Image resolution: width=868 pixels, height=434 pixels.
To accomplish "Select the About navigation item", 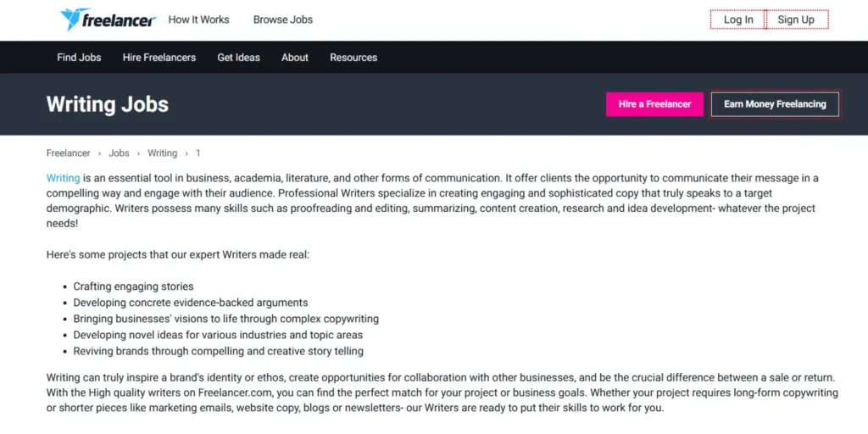I will click(295, 58).
